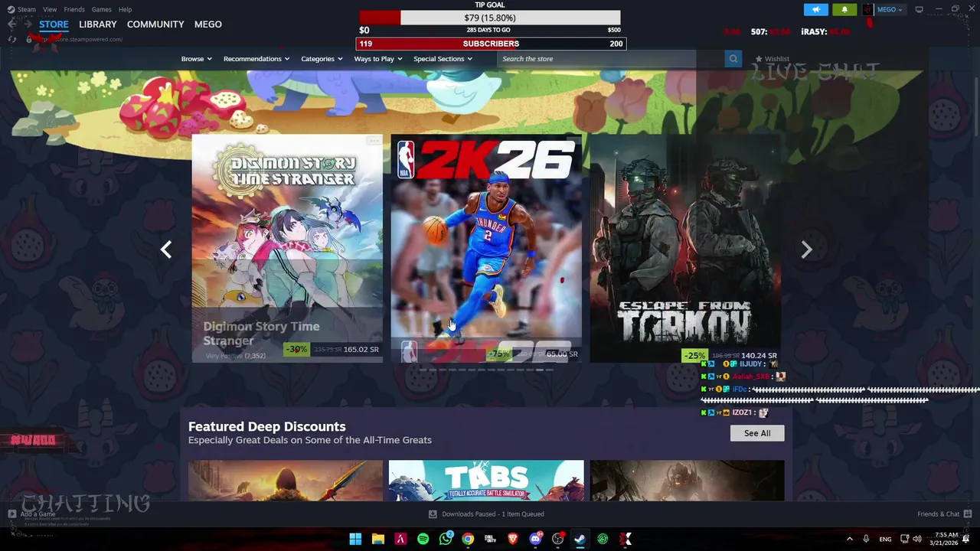Viewport: 980px width, 551px height.
Task: Go forward with the Steam forward arrow
Action: (28, 24)
